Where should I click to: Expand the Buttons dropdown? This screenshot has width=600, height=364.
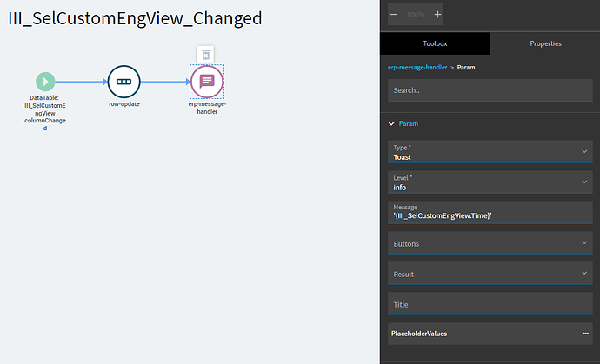[x=490, y=242]
